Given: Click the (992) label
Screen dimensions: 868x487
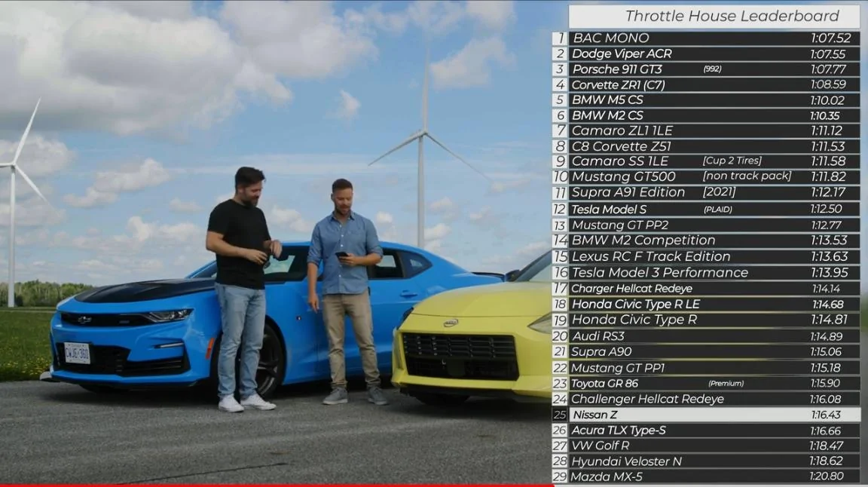Looking at the screenshot, I should [713, 69].
